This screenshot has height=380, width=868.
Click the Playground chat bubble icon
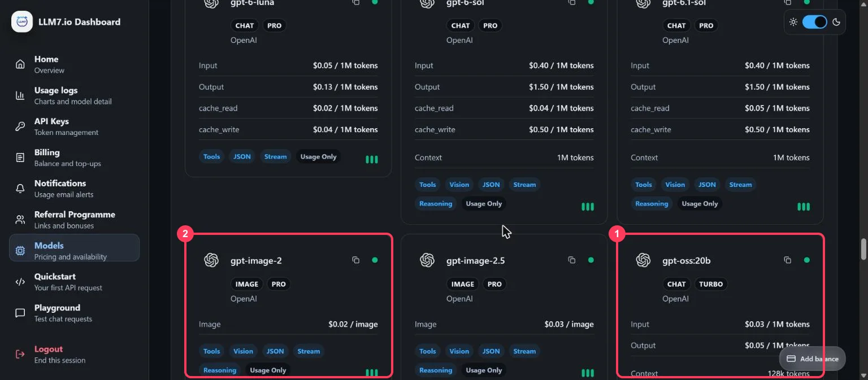tap(20, 313)
